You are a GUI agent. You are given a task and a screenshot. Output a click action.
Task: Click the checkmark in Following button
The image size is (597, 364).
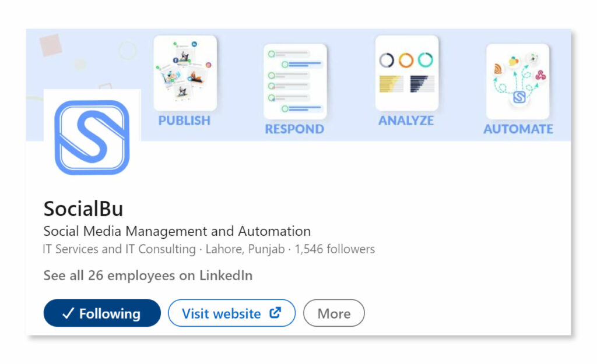pyautogui.click(x=68, y=313)
